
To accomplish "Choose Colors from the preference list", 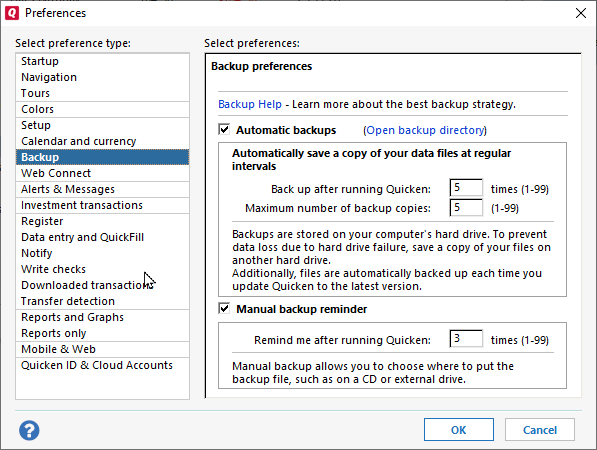I will point(102,109).
